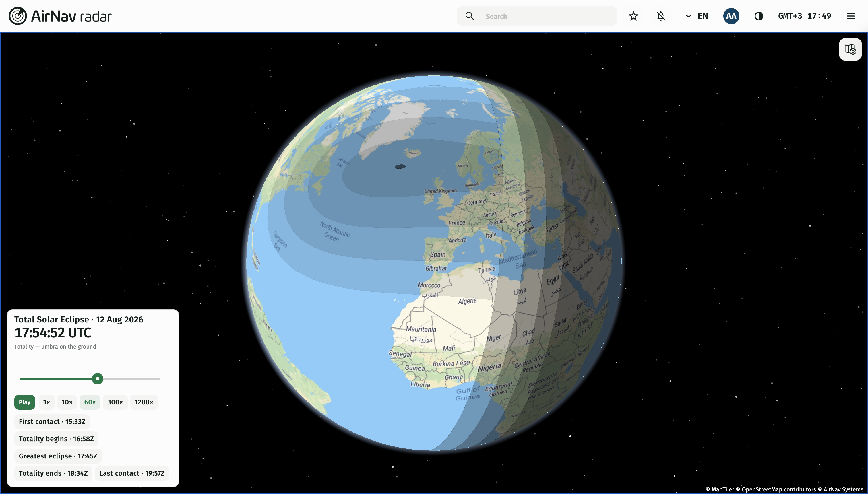Screen dimensions: 868x494
Task: Choose 300× playback speed
Action: tap(115, 402)
